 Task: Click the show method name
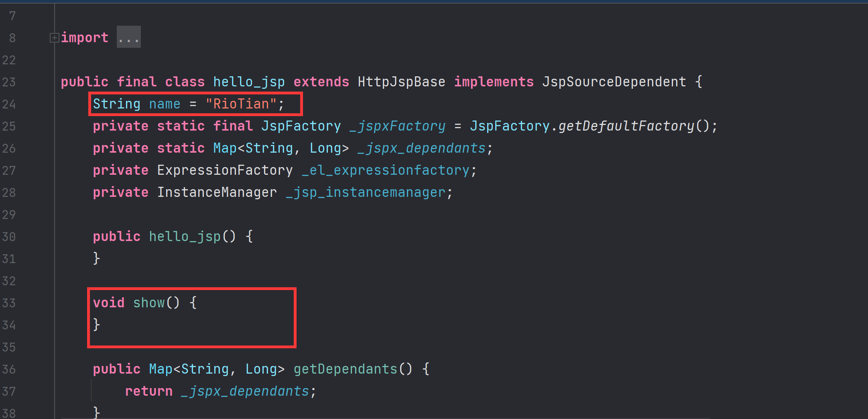[x=149, y=303]
